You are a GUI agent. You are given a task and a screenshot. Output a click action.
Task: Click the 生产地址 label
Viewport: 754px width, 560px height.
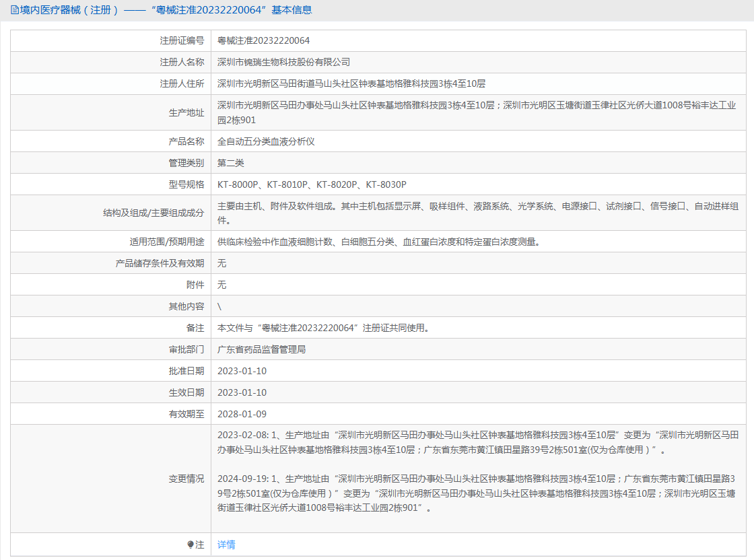click(186, 112)
